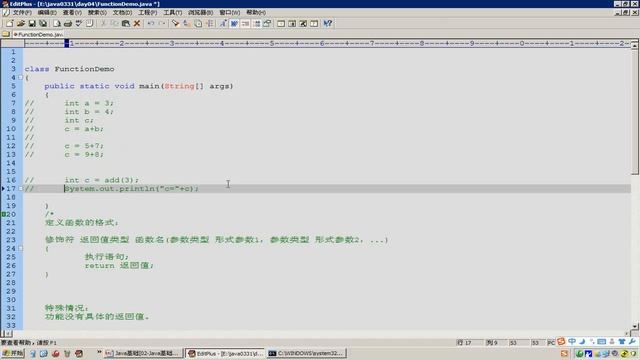Click the Undo toolbar icon
The image size is (640, 360).
(151, 24)
